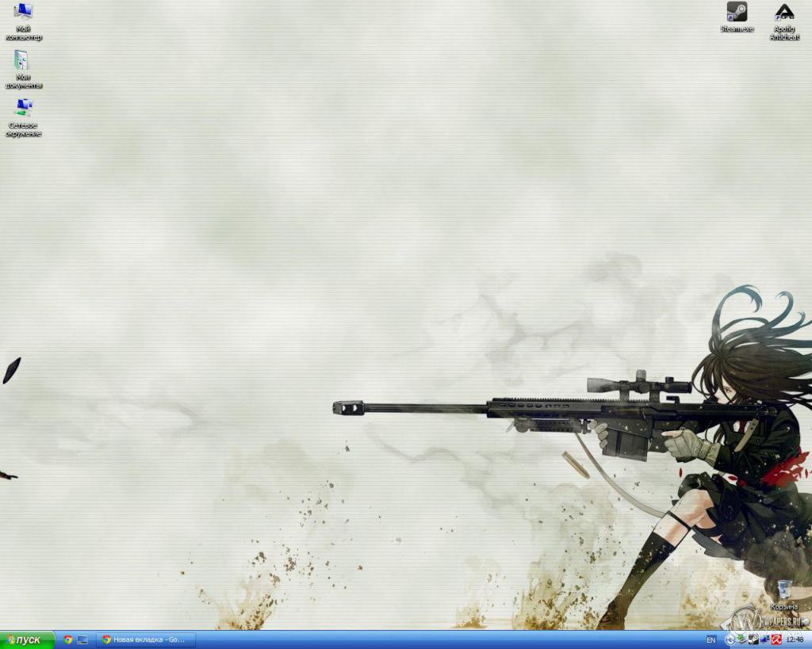Select the Мой компьютер desktop icon
This screenshot has height=649, width=812.
point(23,21)
